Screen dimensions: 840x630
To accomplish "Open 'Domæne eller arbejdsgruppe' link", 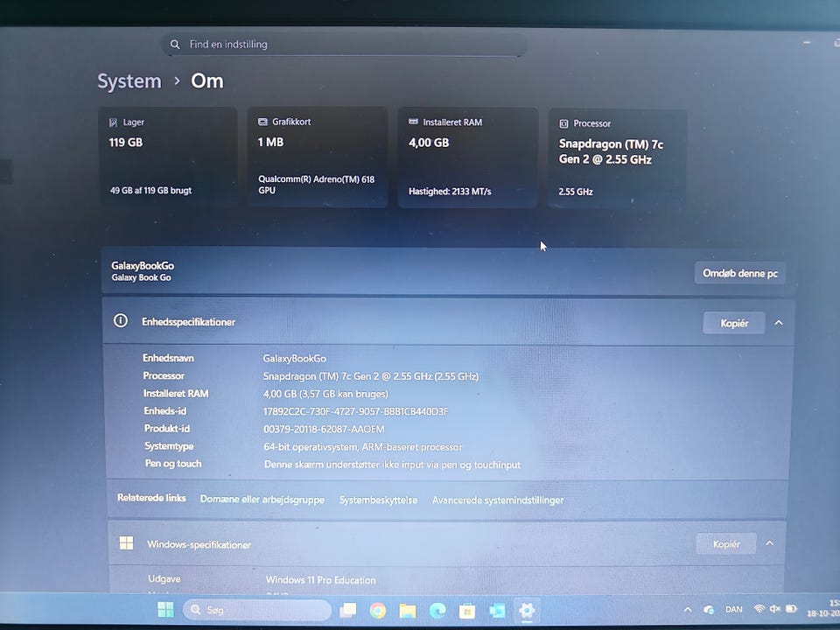I will [262, 500].
